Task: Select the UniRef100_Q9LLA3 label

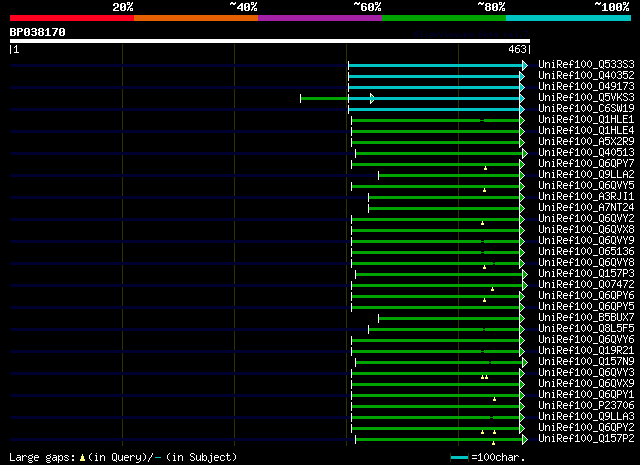Action: (x=586, y=417)
